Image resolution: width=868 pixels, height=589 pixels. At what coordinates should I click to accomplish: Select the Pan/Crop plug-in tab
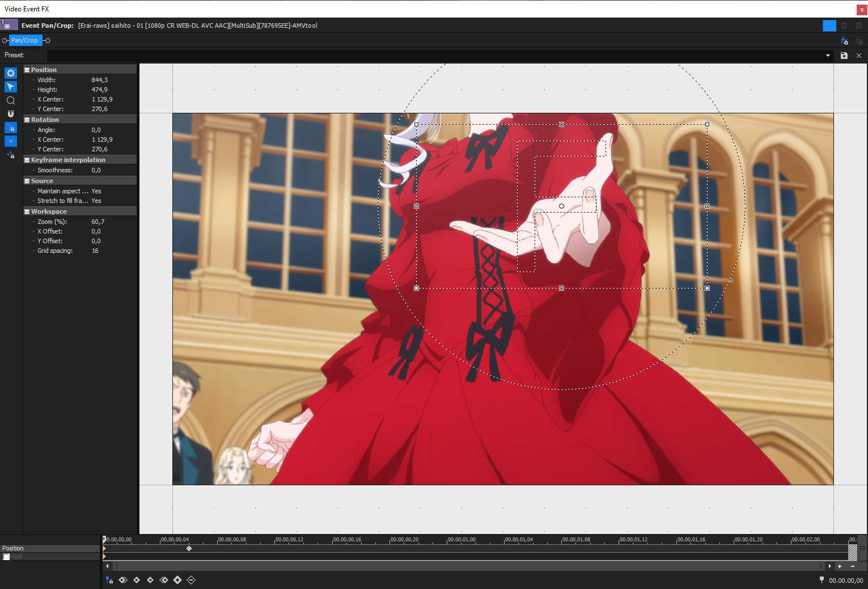tap(25, 40)
